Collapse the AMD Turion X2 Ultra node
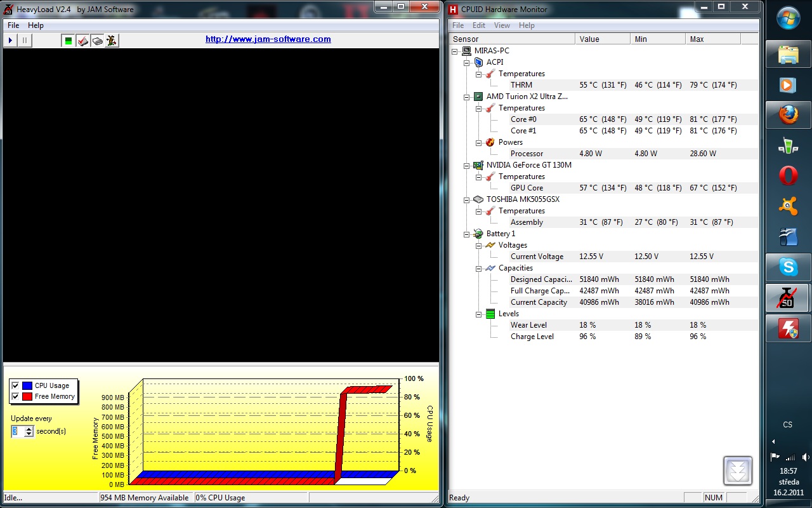812x508 pixels. [467, 97]
